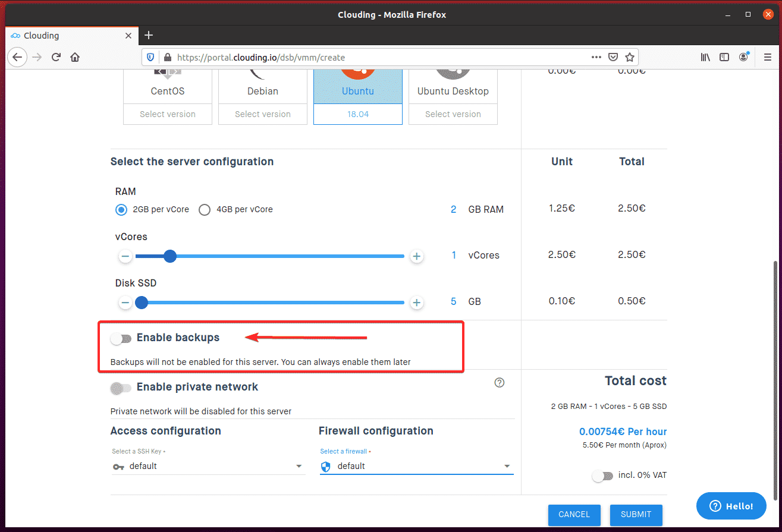Click the '0.00754€ Per hour' price text

pyautogui.click(x=623, y=432)
